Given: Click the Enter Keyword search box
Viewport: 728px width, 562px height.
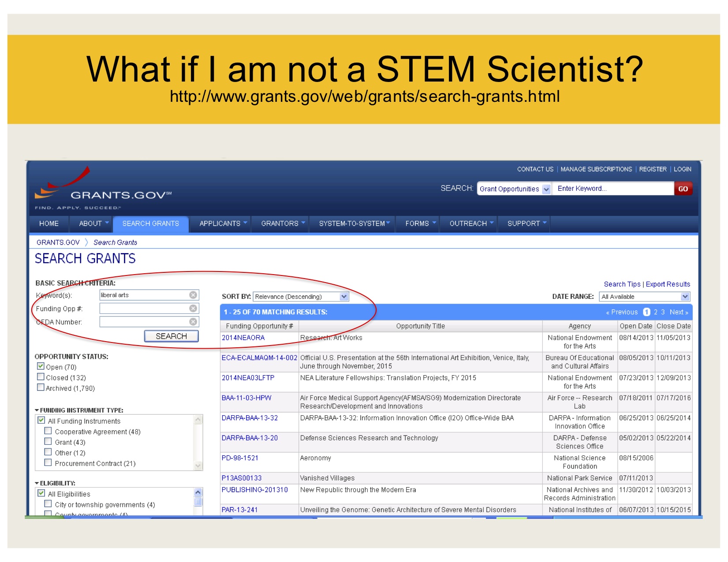Looking at the screenshot, I should (x=613, y=189).
